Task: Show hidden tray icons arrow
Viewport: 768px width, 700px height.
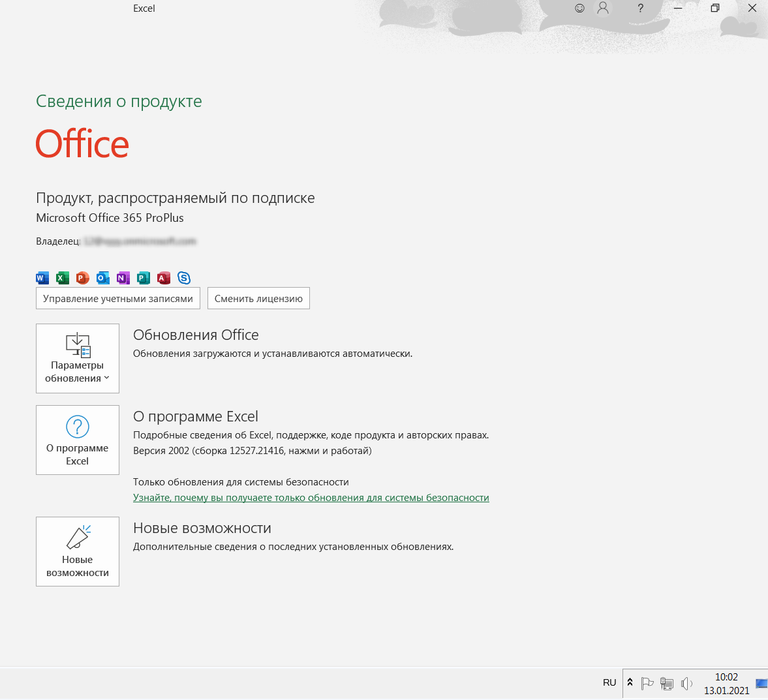Action: click(630, 682)
